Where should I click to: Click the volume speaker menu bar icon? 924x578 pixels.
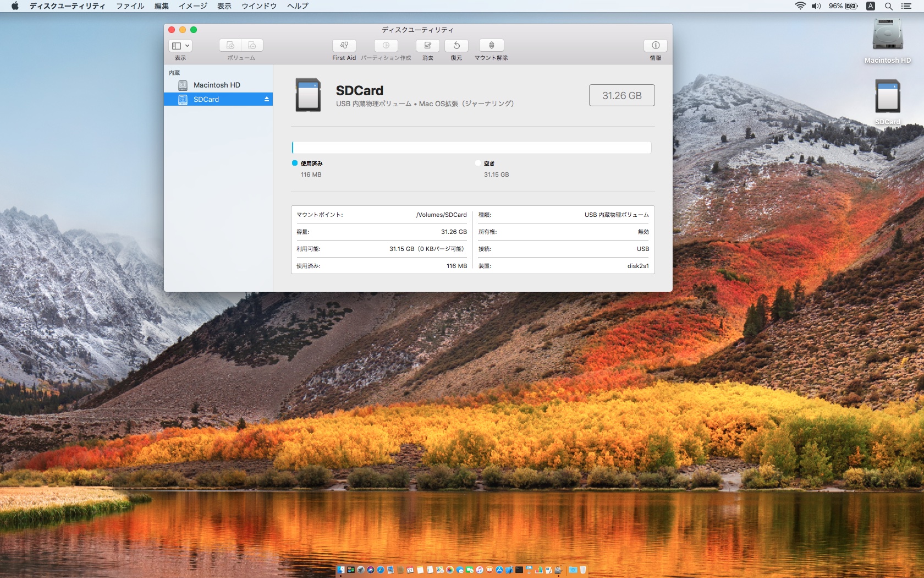(816, 6)
